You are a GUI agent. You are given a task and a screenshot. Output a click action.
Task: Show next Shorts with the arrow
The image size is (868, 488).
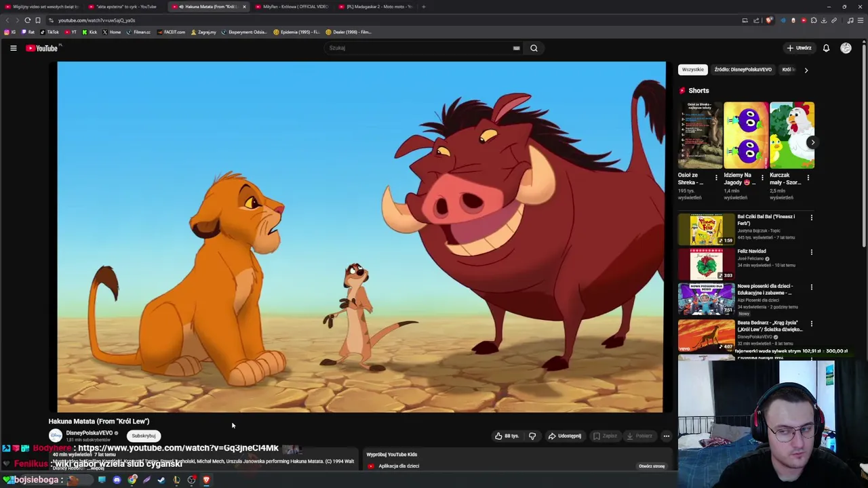point(812,142)
